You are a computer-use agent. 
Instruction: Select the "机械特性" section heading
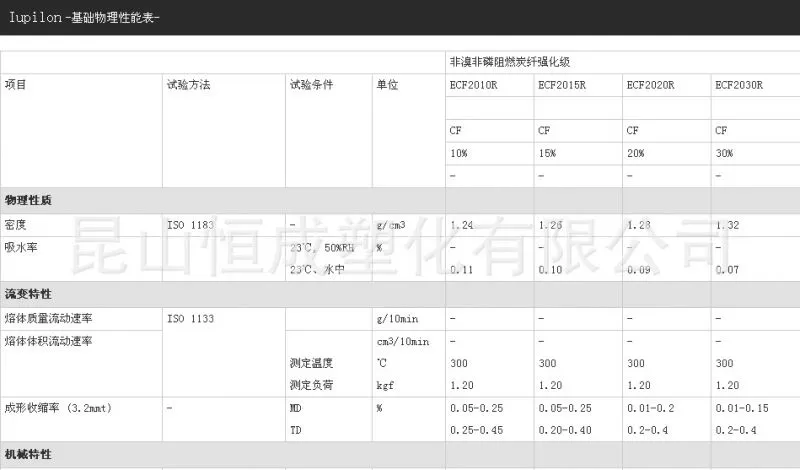point(28,455)
